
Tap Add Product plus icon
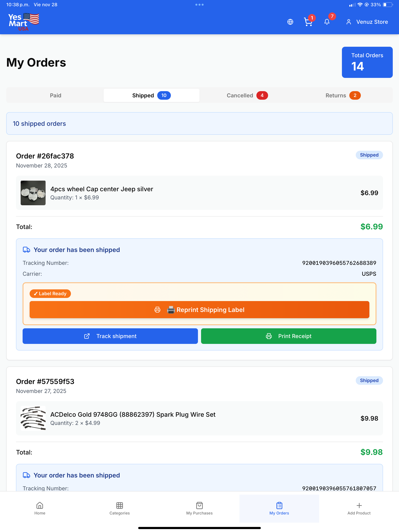click(359, 506)
